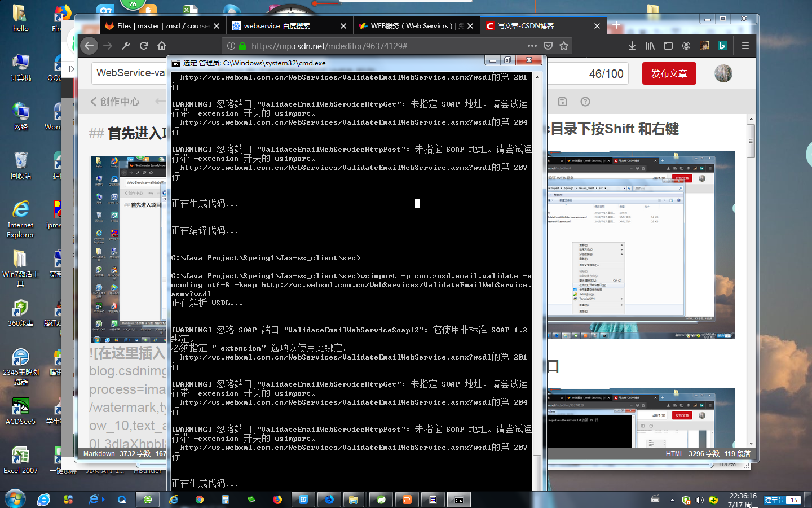The width and height of the screenshot is (812, 508).
Task: Save the page to Pocket
Action: click(548, 46)
